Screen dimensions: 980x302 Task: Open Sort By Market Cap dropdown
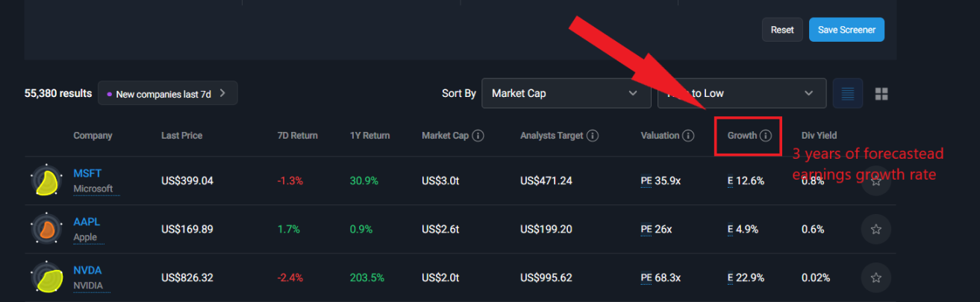(567, 93)
